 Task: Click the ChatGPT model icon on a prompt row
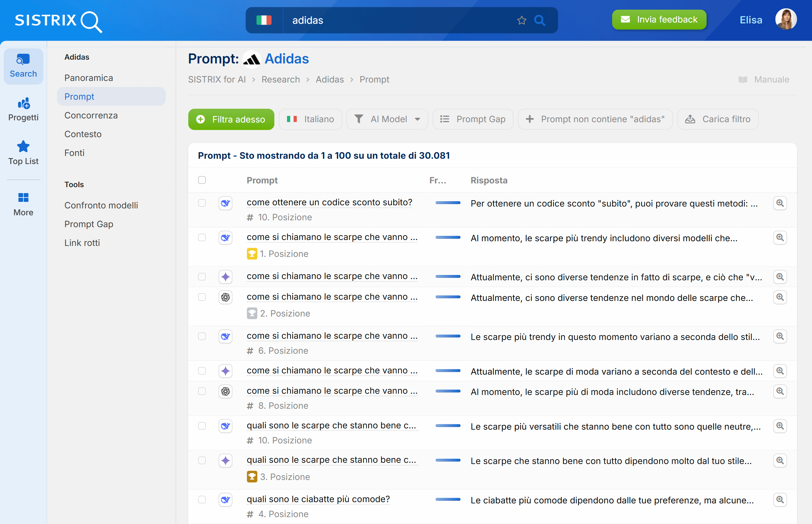click(x=225, y=297)
